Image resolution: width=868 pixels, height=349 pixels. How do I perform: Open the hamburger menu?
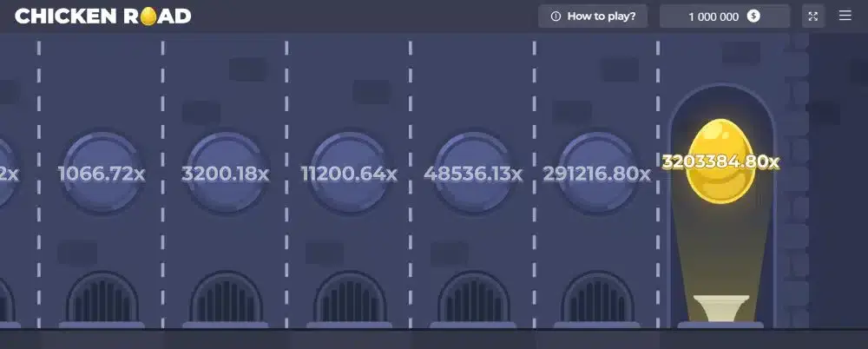845,16
